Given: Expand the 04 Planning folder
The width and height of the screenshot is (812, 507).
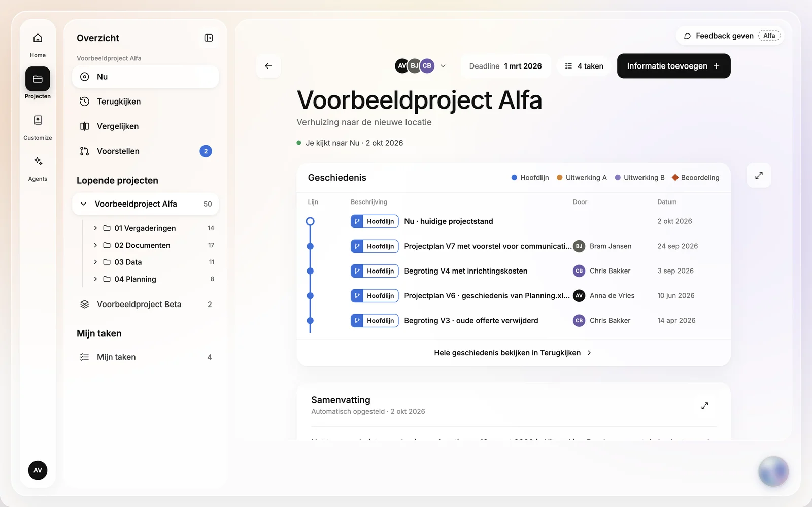Looking at the screenshot, I should [95, 279].
